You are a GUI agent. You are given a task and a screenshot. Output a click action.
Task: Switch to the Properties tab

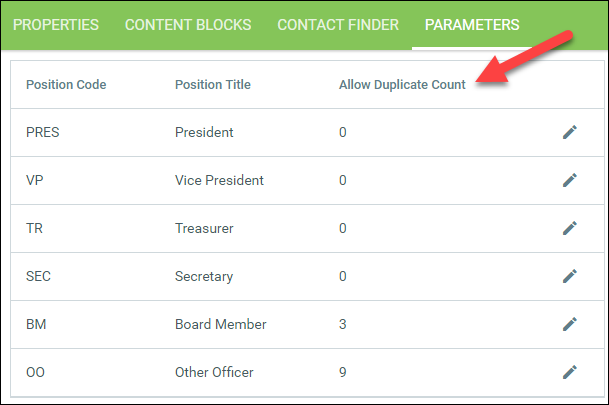point(56,24)
